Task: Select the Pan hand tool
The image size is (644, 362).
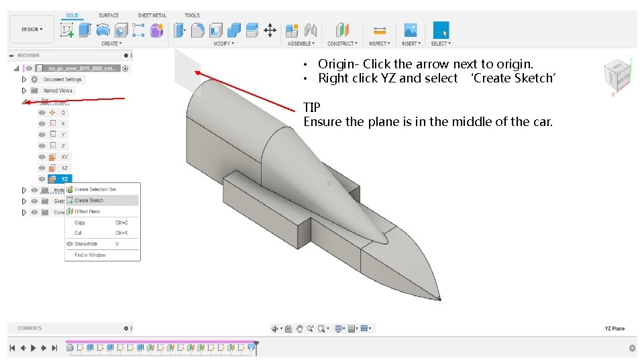Action: (299, 328)
